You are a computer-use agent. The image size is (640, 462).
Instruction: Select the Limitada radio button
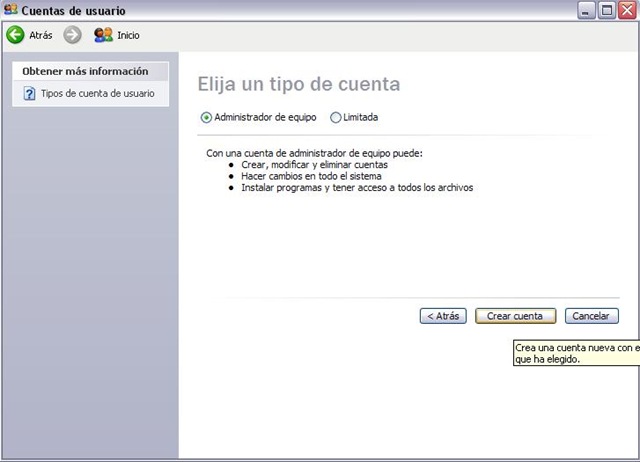tap(335, 117)
